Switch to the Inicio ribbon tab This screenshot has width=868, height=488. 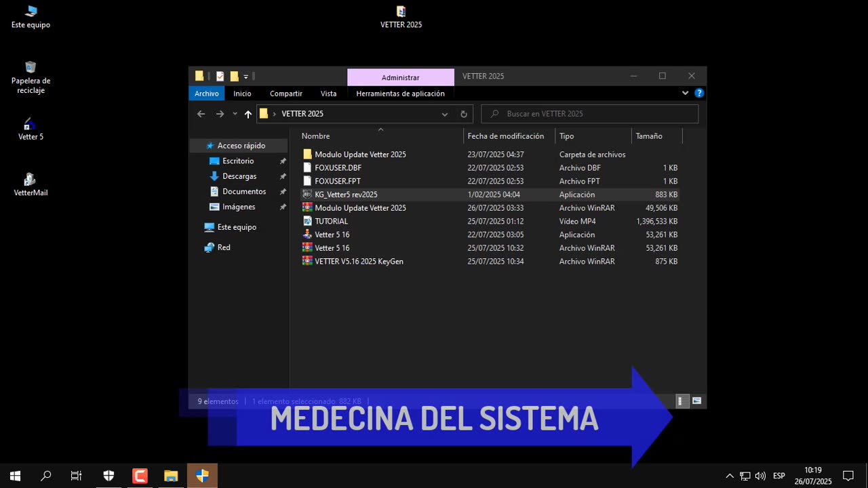coord(242,94)
